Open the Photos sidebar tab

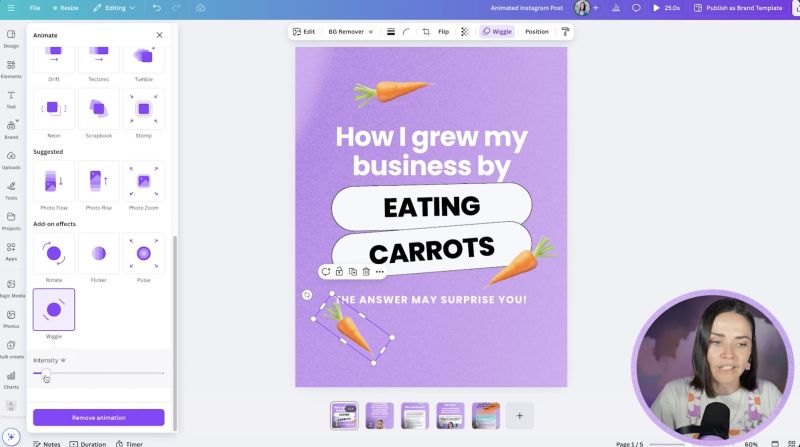(x=11, y=319)
